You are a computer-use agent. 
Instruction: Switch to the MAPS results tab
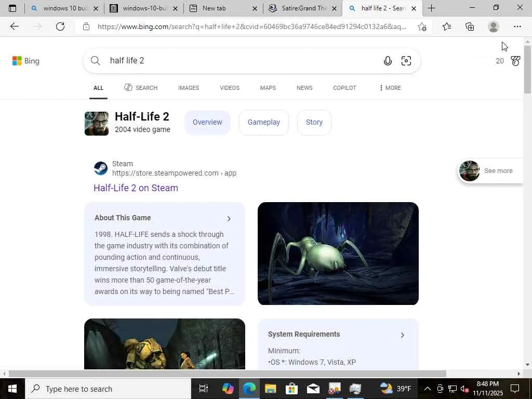coord(268,88)
